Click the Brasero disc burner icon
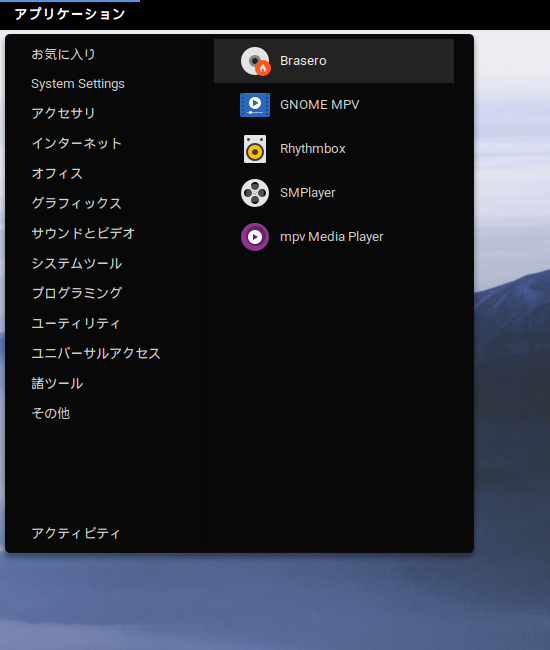 click(255, 61)
